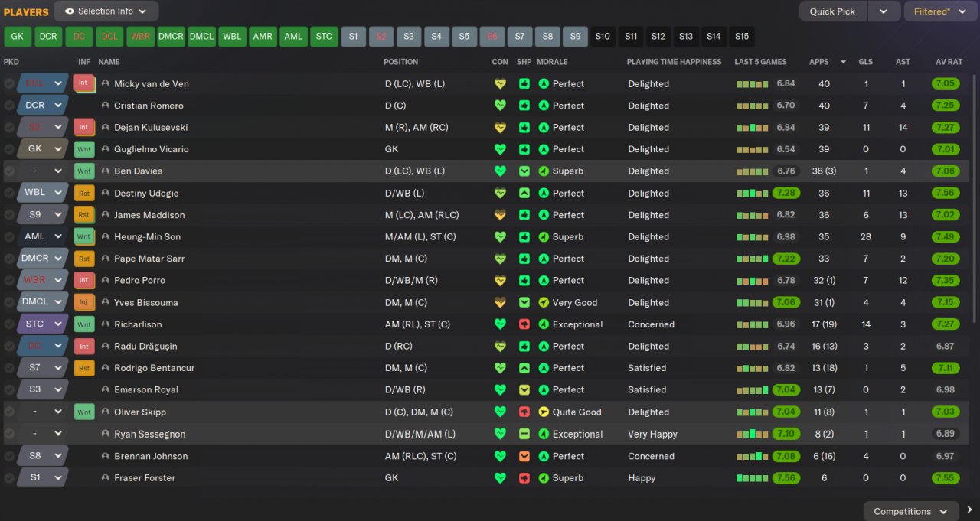The width and height of the screenshot is (980, 521).
Task: Sort by the APPS column header
Action: click(x=818, y=62)
